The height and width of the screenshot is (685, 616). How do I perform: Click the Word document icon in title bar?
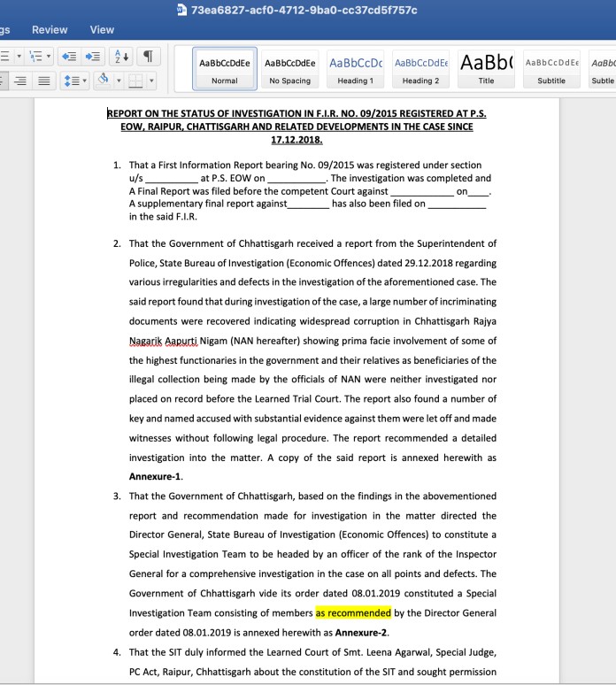coord(181,10)
